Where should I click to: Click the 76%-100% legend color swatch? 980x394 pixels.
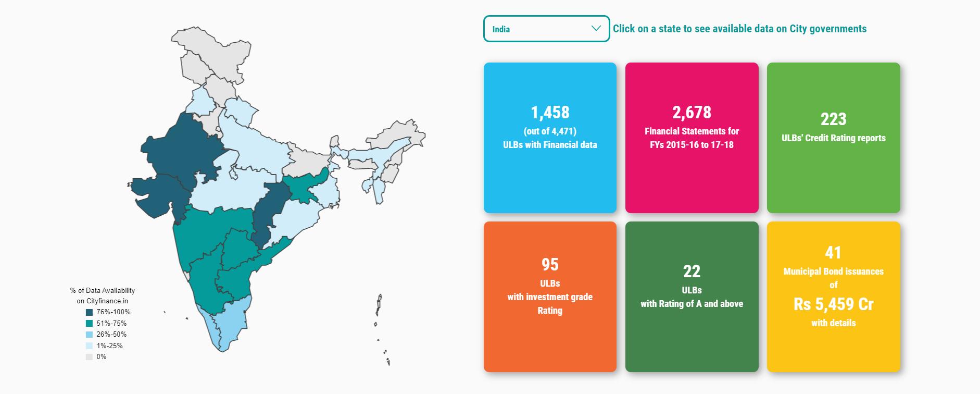click(89, 312)
